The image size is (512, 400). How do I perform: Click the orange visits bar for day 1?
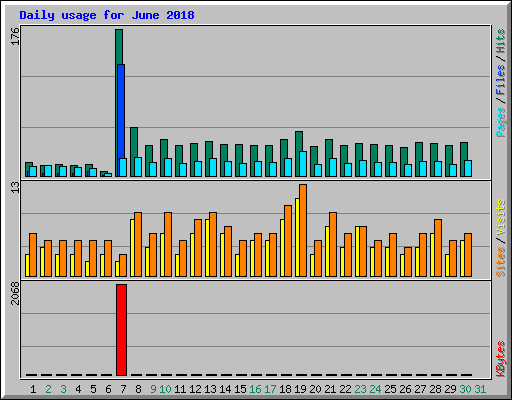pyautogui.click(x=33, y=255)
